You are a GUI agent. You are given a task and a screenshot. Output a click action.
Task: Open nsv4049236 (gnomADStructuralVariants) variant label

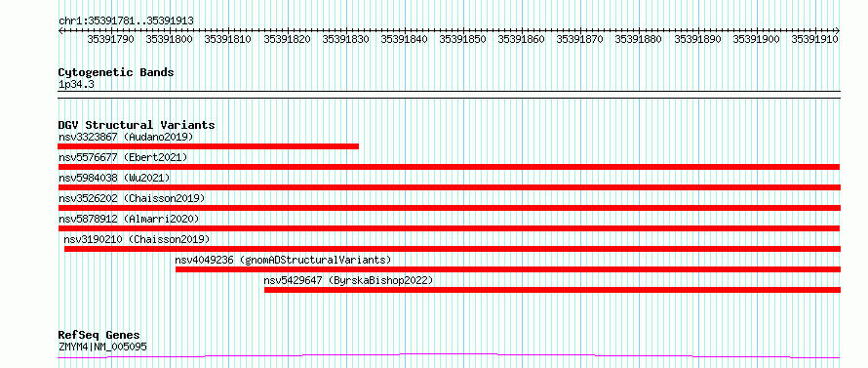coord(283,260)
